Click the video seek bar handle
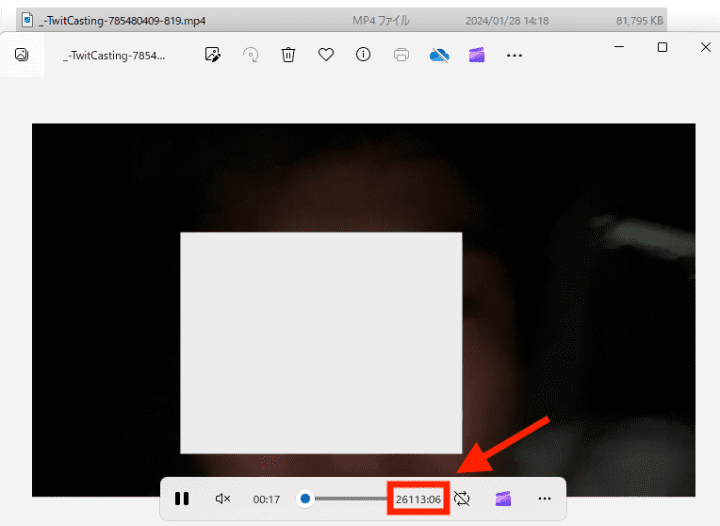Screen dimensions: 720x526 click(305, 498)
